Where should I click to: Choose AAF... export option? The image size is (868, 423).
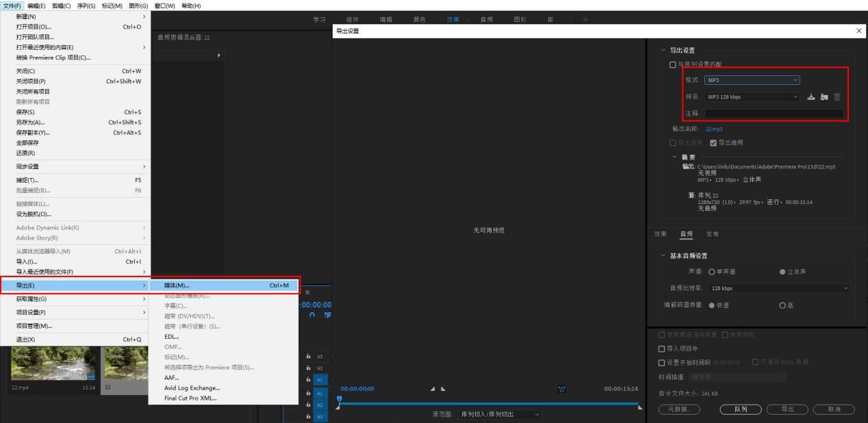tap(224, 377)
